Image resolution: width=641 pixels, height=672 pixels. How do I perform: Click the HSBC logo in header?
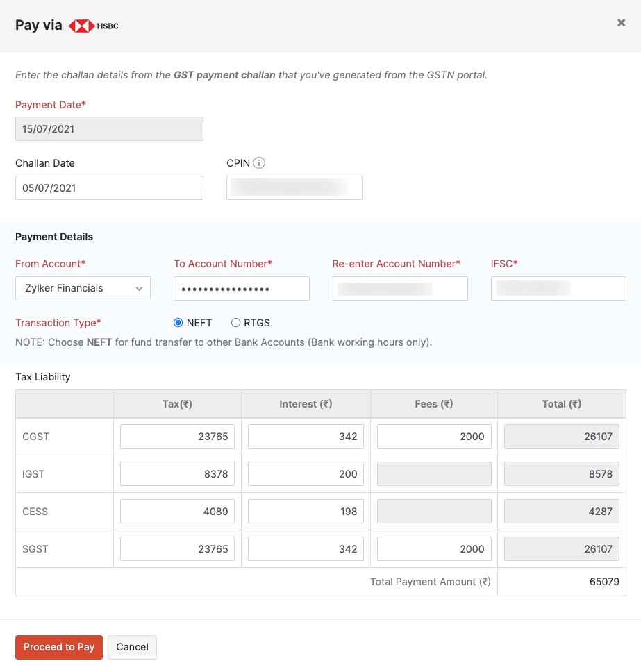click(x=94, y=26)
